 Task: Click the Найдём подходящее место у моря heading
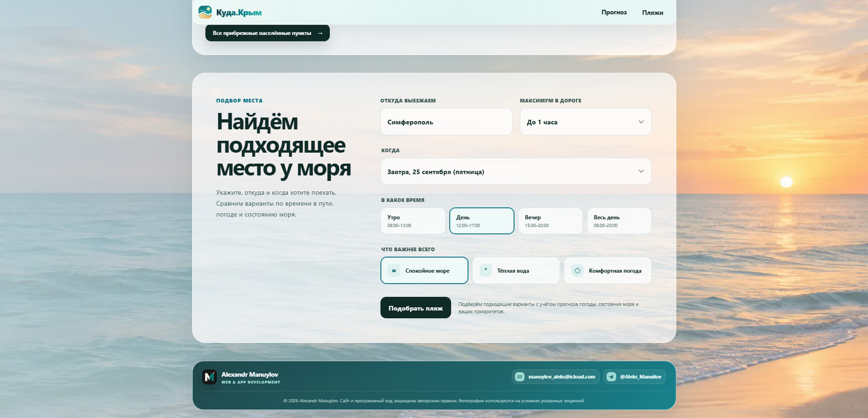284,145
